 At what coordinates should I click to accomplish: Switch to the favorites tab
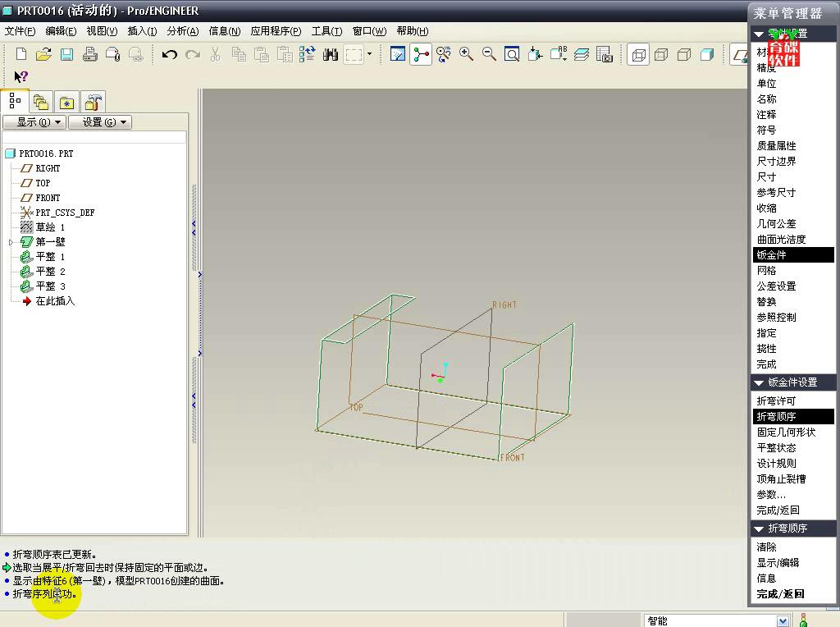coord(66,102)
